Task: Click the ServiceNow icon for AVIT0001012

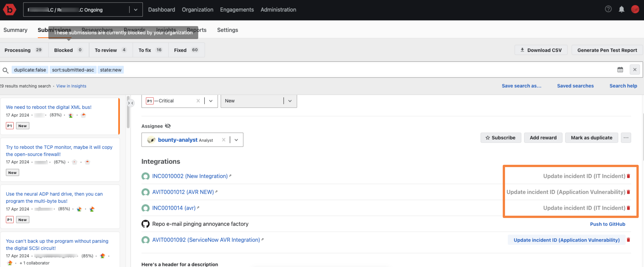Action: point(145,192)
